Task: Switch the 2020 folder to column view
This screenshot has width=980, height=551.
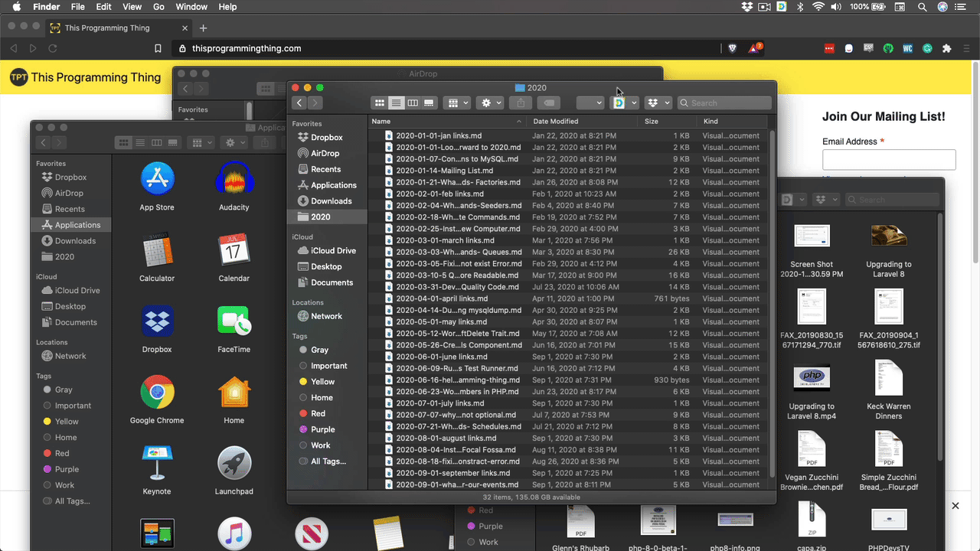Action: click(412, 103)
